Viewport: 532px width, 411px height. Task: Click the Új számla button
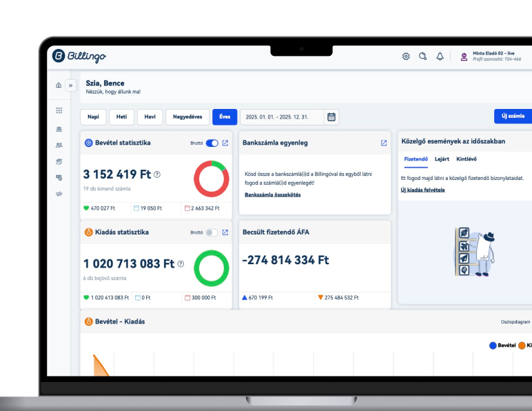pos(513,117)
